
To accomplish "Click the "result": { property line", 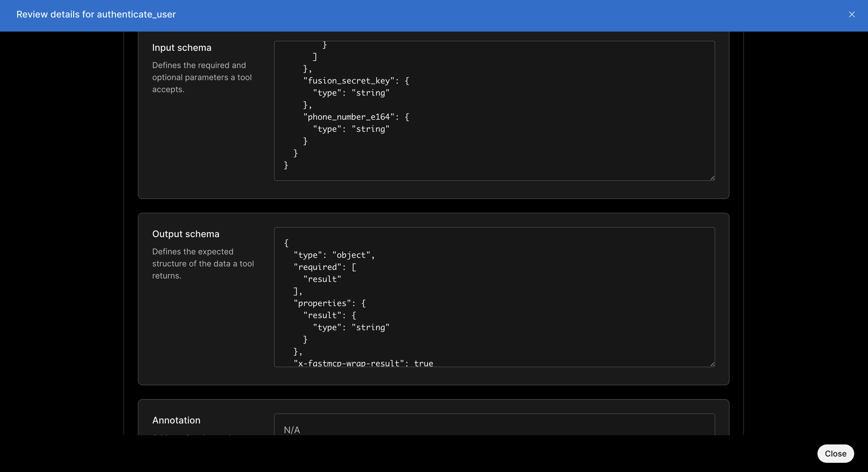I will [x=329, y=315].
